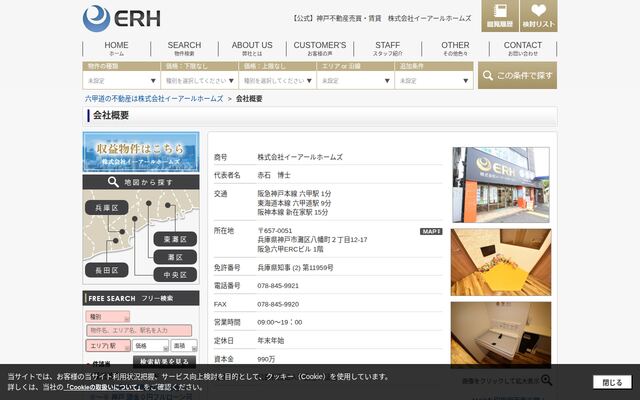
Task: Expand the area or line dropdown
Action: click(x=356, y=80)
